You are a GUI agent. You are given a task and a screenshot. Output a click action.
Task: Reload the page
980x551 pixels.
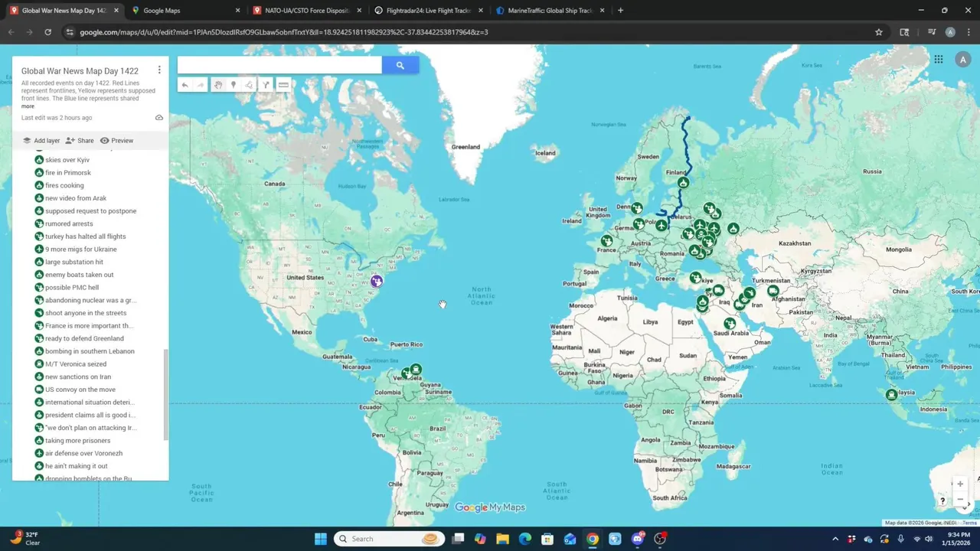click(47, 32)
